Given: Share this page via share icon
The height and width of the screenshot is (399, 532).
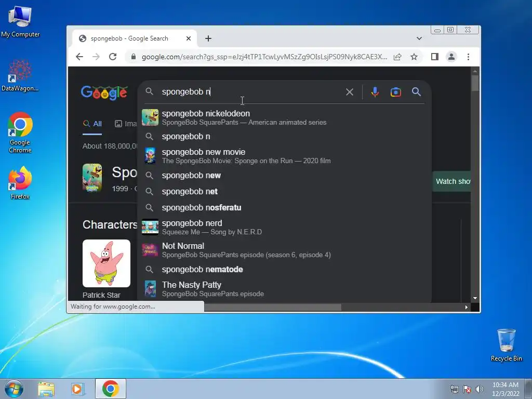Looking at the screenshot, I should [x=397, y=57].
